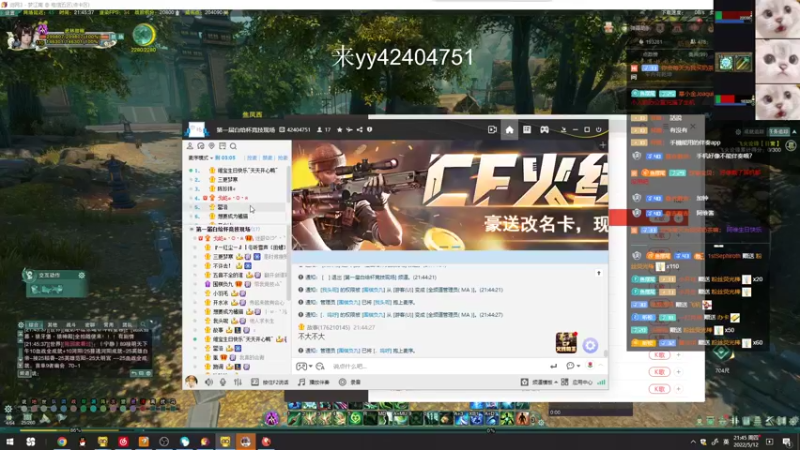Add new tab with plus icon above the banner
The image size is (800, 450).
[x=603, y=145]
